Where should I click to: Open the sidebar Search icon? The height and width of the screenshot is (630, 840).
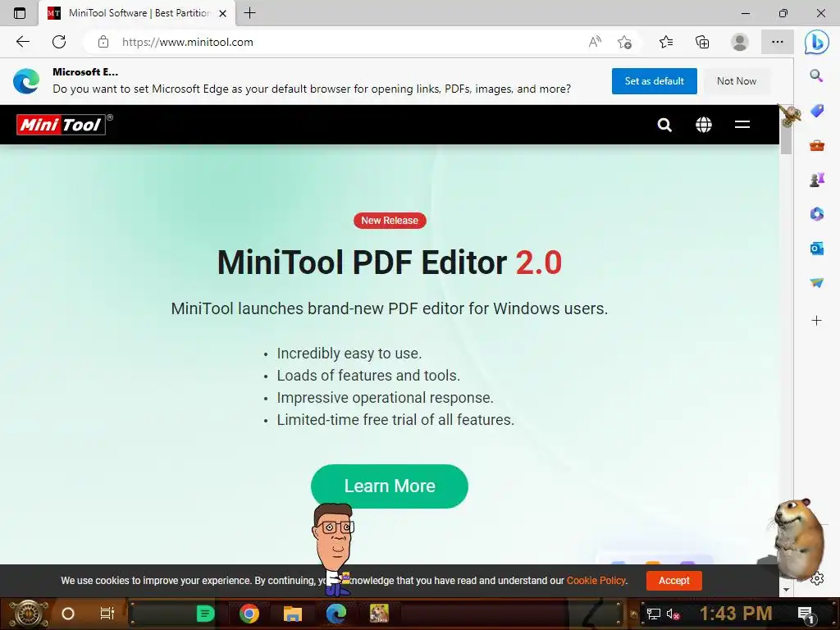pos(816,75)
